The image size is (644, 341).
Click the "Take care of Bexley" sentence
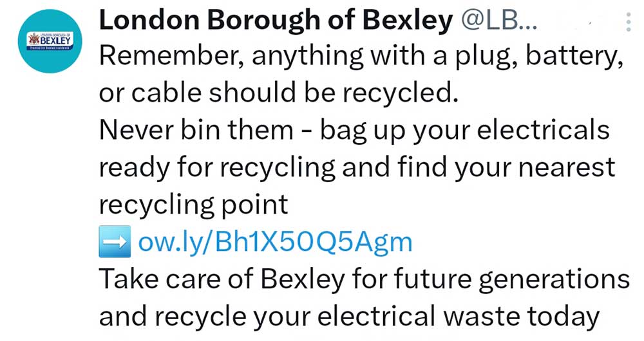[x=364, y=280]
